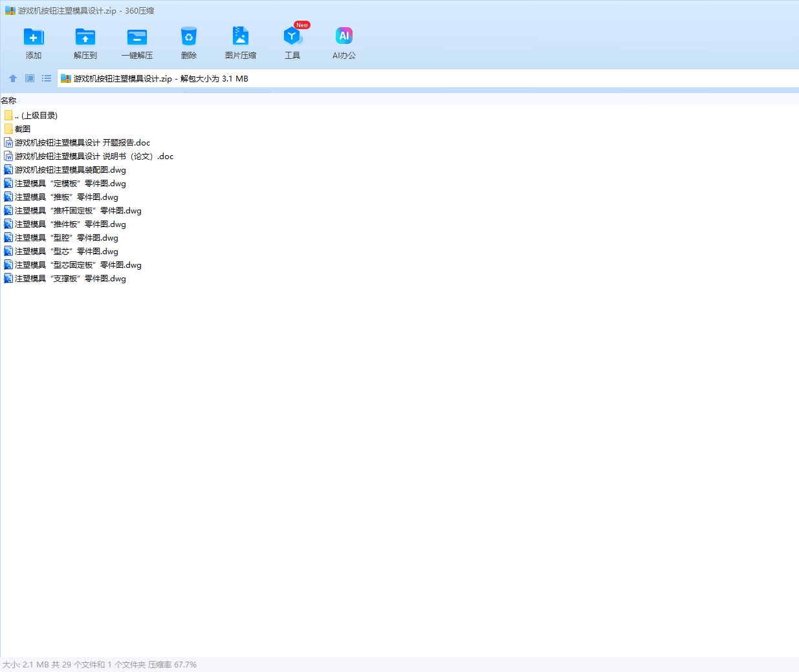Image resolution: width=799 pixels, height=672 pixels.
Task: Click the DWG icon of "推板" file
Action: point(8,197)
